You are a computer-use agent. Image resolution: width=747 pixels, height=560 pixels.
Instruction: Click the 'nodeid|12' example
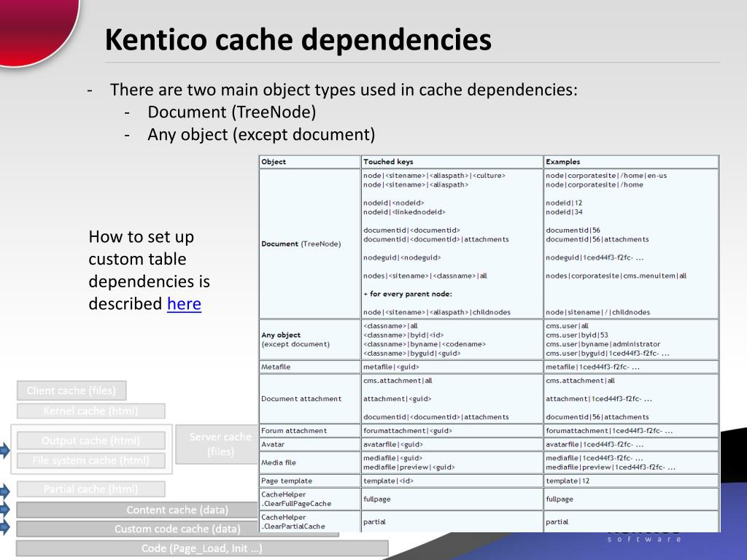pos(564,203)
